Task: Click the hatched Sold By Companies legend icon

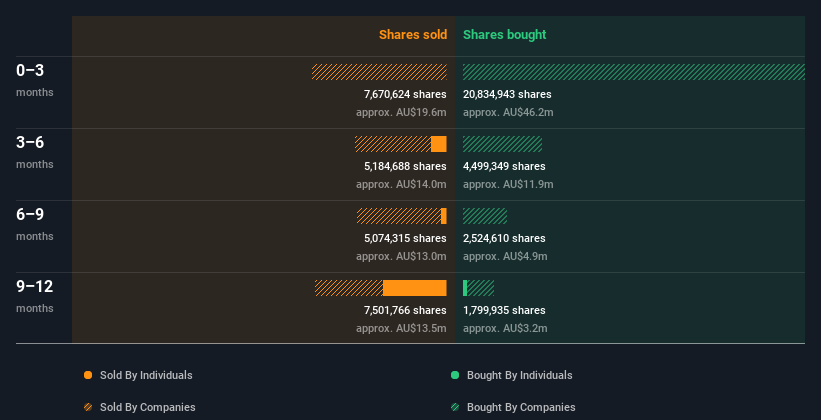Action: (x=88, y=407)
